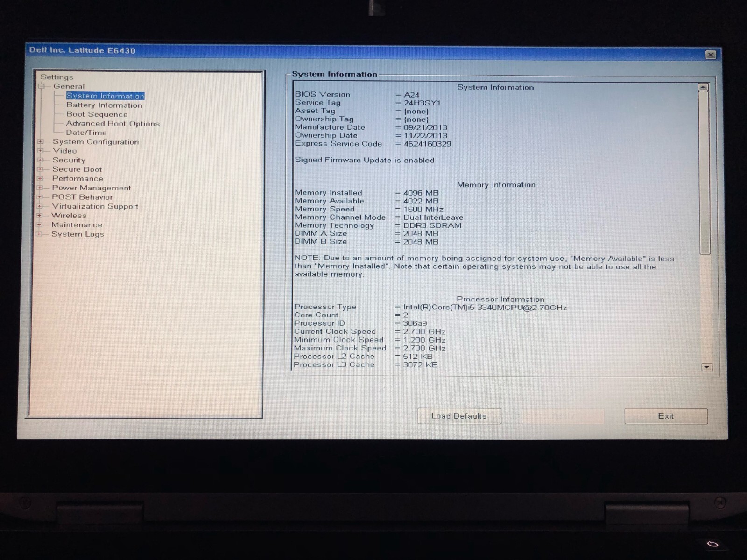This screenshot has width=747, height=560.
Task: Click Processor ID value 306a9
Action: [415, 323]
